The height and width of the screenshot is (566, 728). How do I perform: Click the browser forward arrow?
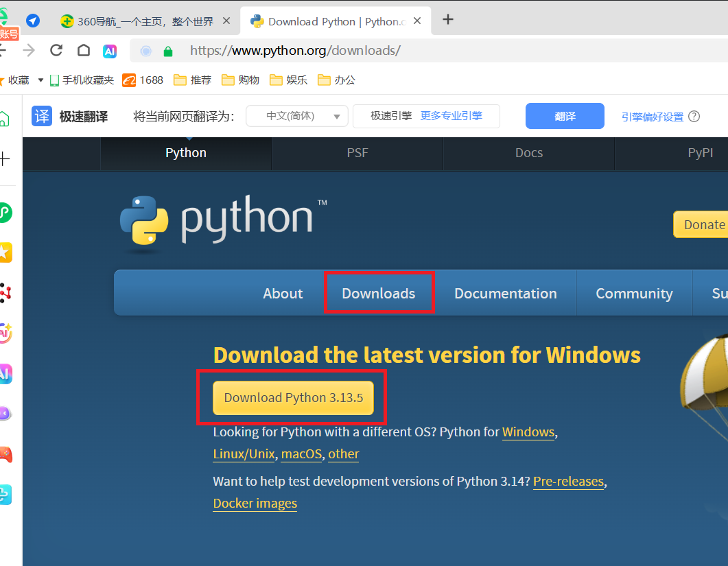click(x=29, y=50)
